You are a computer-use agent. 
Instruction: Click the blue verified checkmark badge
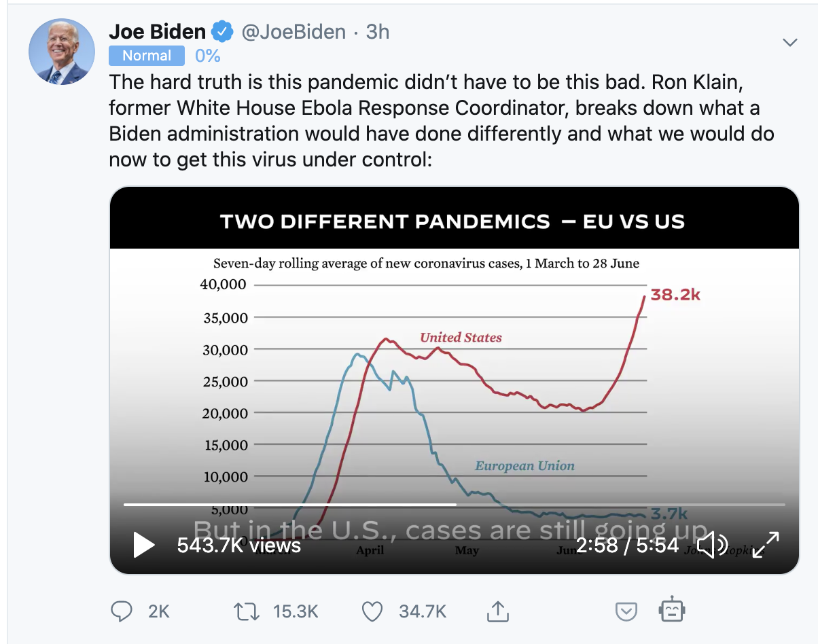(223, 32)
